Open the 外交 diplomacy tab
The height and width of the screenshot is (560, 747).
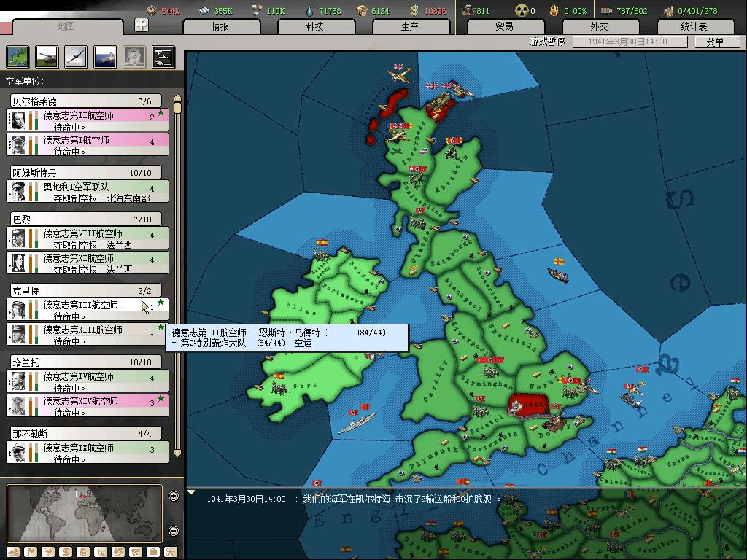pyautogui.click(x=599, y=26)
